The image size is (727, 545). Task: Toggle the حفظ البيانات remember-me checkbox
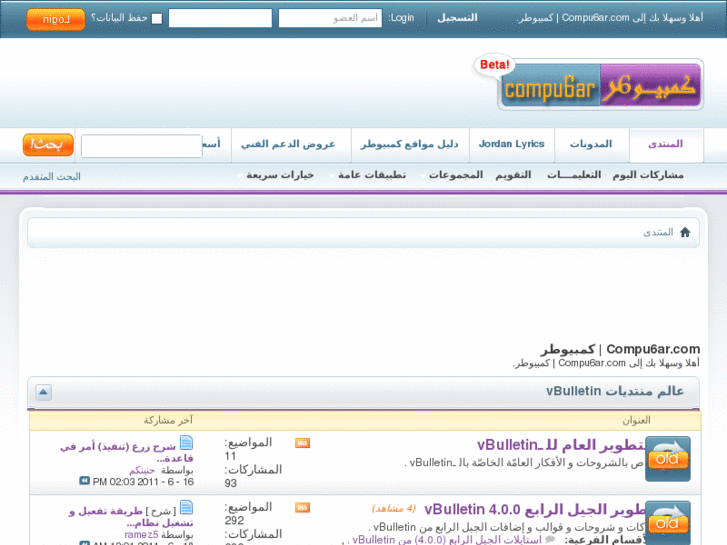157,19
